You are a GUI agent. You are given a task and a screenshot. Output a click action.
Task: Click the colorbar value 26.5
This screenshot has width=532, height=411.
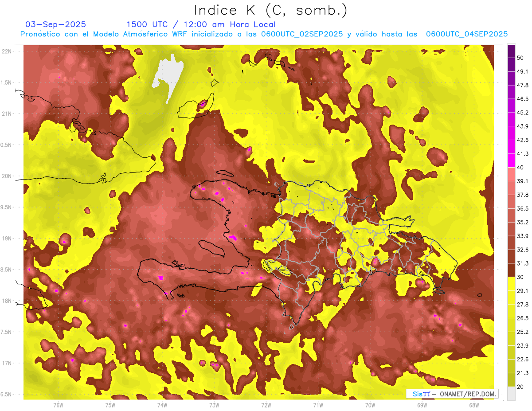tap(523, 318)
